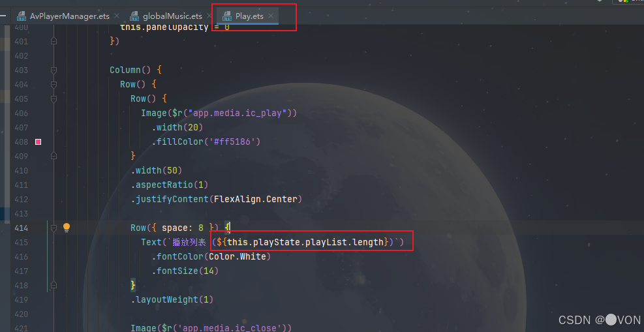Click line number 414 in the gutter
Viewport: 644px width, 332px height.
pos(21,228)
